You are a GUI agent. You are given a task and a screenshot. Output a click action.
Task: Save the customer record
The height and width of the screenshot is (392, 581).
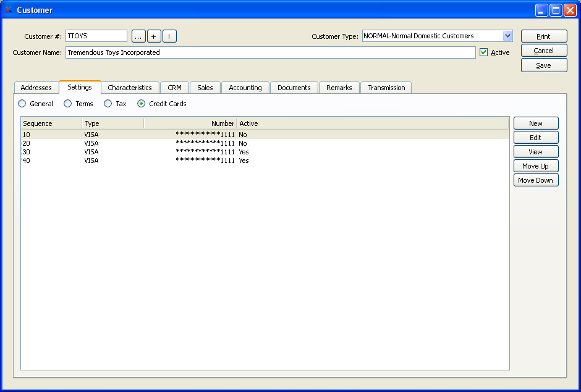point(544,65)
